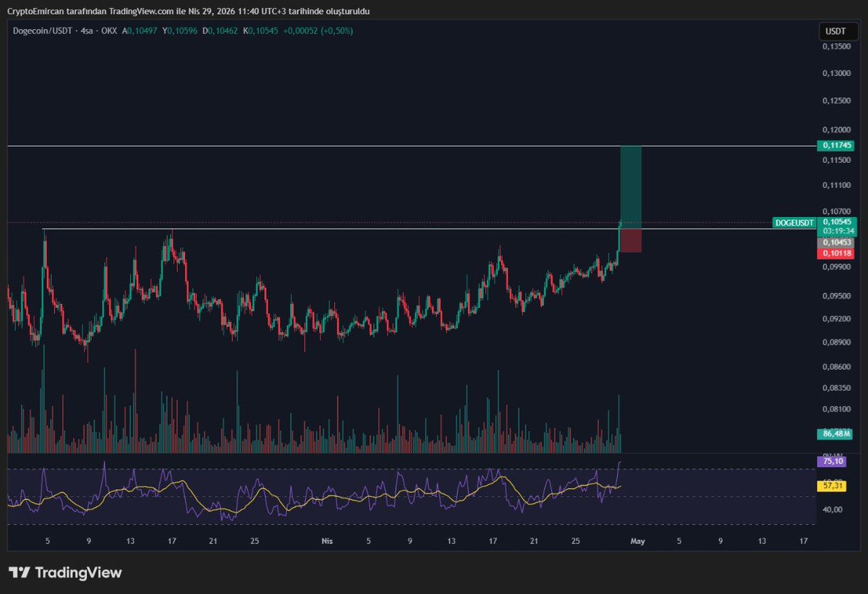
Task: Click the 0,09500 price axis label
Action: point(835,296)
